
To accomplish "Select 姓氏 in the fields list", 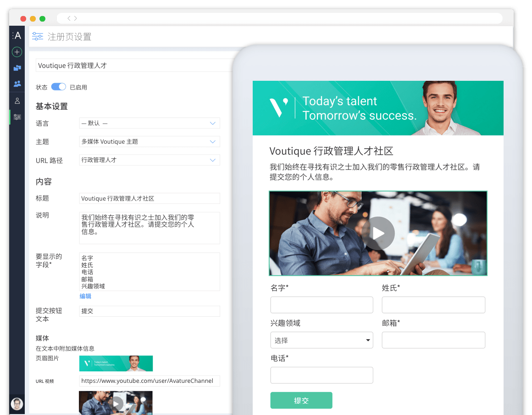I will click(x=87, y=265).
